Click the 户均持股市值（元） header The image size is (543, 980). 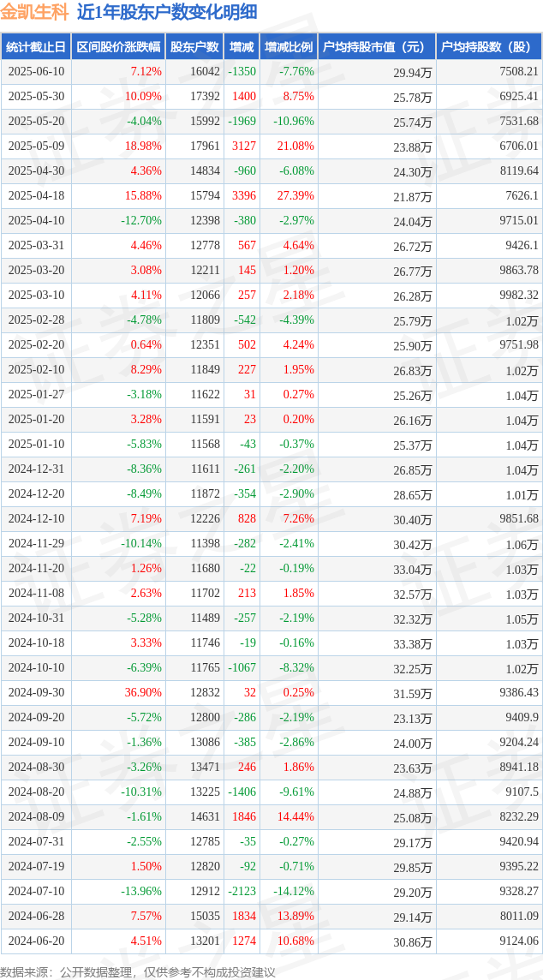[377, 47]
